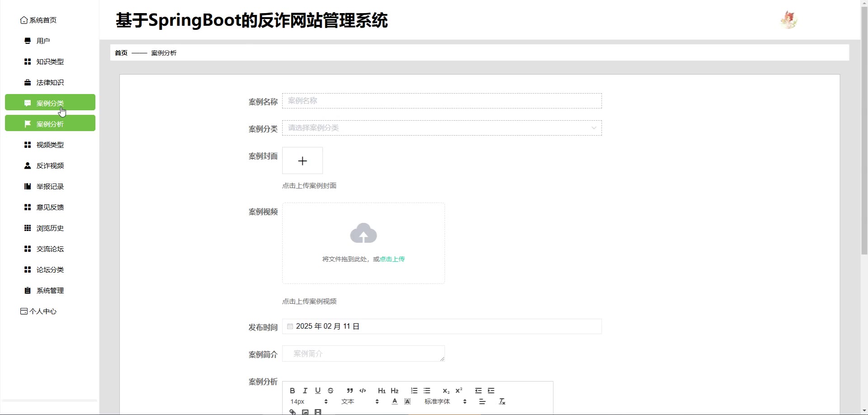This screenshot has height=415, width=868.
Task: Click the plus icon to upload cover
Action: pyautogui.click(x=302, y=160)
